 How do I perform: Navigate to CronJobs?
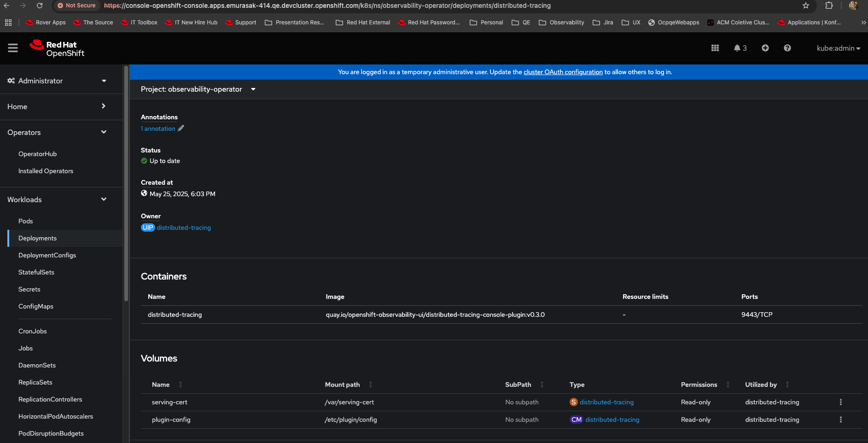[32, 331]
